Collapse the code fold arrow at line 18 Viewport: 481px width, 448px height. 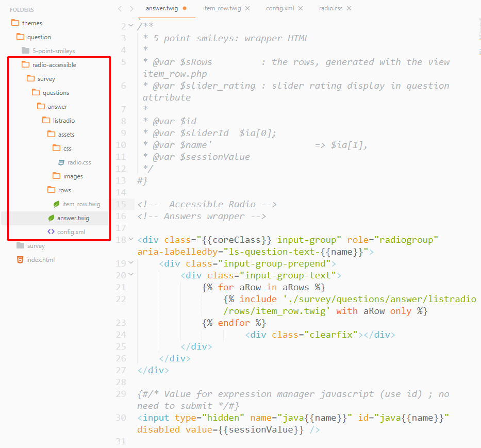131,239
